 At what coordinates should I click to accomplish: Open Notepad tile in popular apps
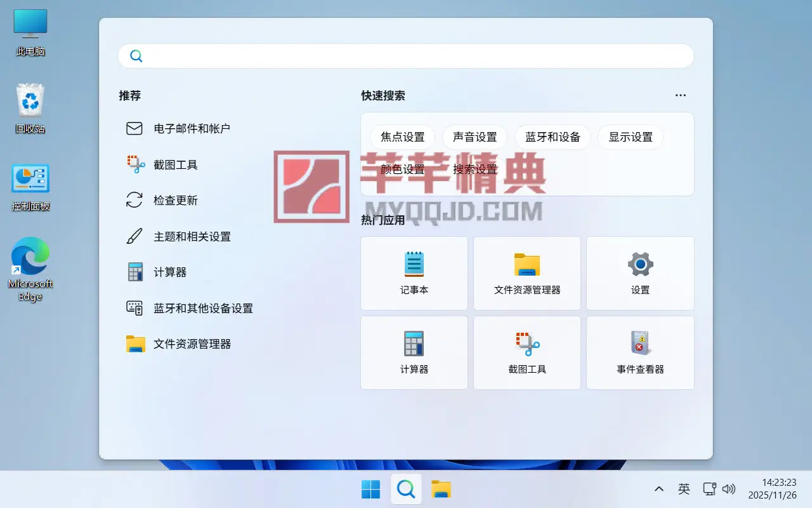(x=414, y=273)
